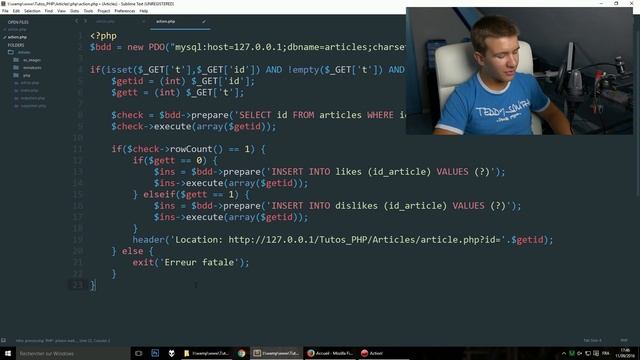The image size is (640, 360).
Task: Open the Tools menu
Action: point(88,11)
